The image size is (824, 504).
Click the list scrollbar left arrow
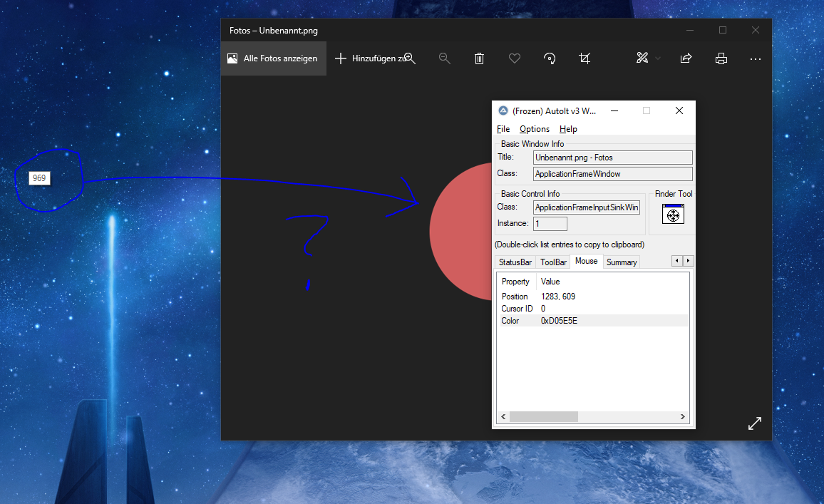point(503,417)
